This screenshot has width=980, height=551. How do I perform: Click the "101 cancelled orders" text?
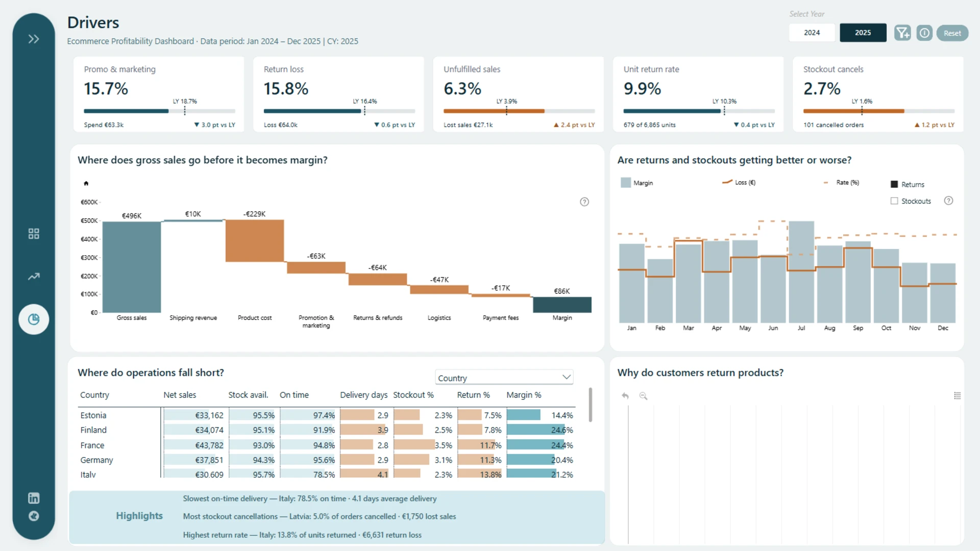pyautogui.click(x=834, y=125)
